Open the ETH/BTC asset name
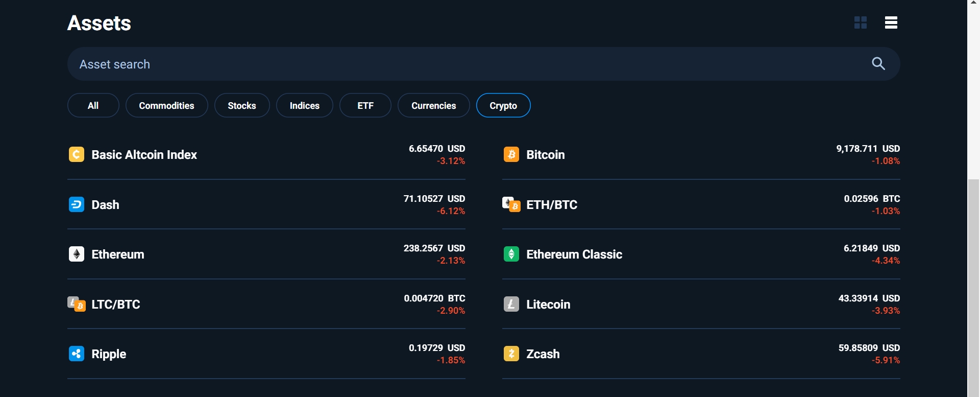Screen dimensions: 980x397 [552, 205]
